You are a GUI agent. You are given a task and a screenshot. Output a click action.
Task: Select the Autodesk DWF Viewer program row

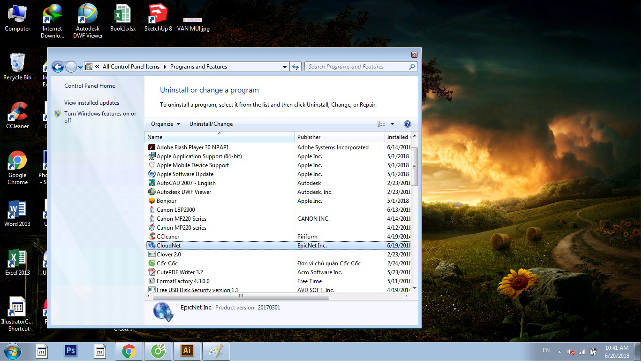point(279,192)
